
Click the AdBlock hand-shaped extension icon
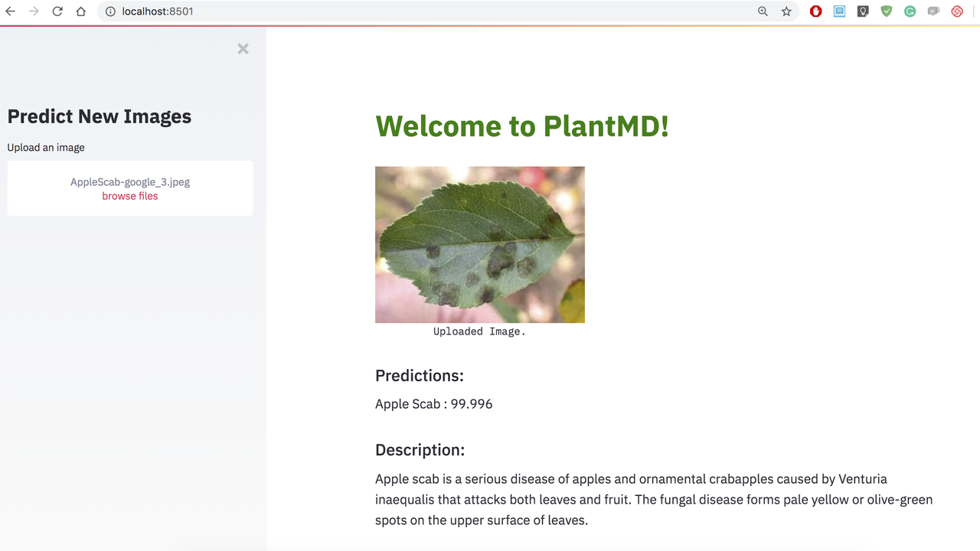click(815, 11)
